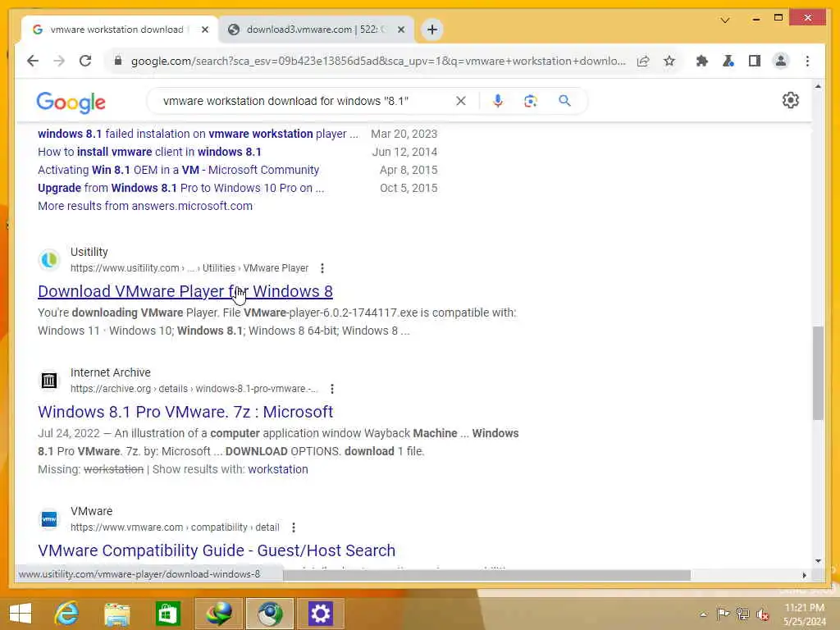Open Action Center flag icon
Screen dimensions: 840x630
click(723, 614)
